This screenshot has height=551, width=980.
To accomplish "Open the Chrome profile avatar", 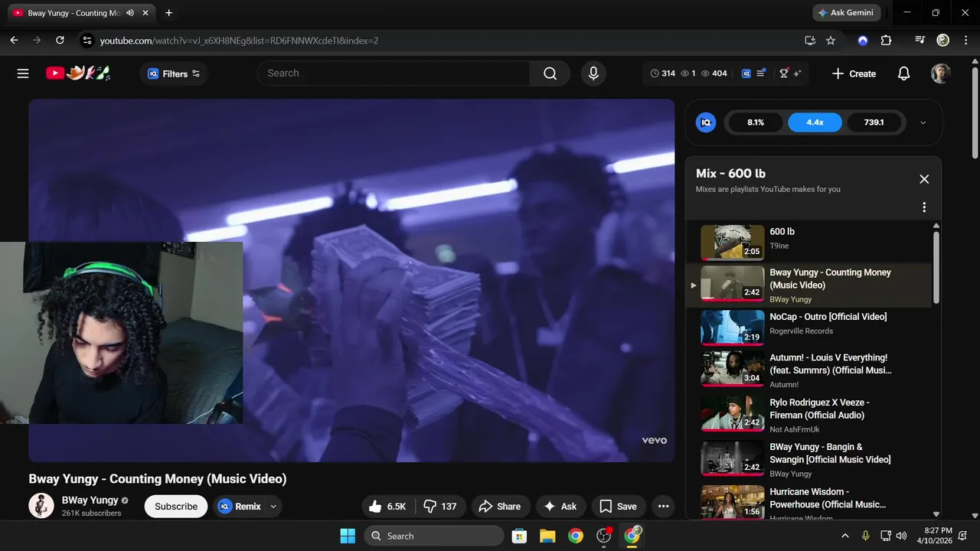I will pos(943,41).
